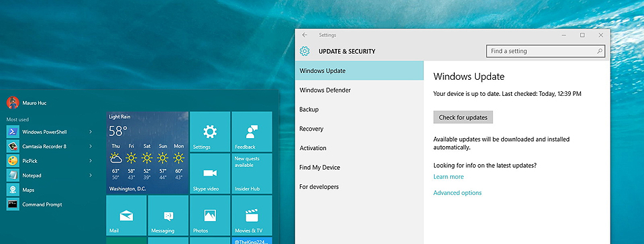The height and width of the screenshot is (244, 644).
Task: Maximize the Settings window
Action: pyautogui.click(x=582, y=36)
